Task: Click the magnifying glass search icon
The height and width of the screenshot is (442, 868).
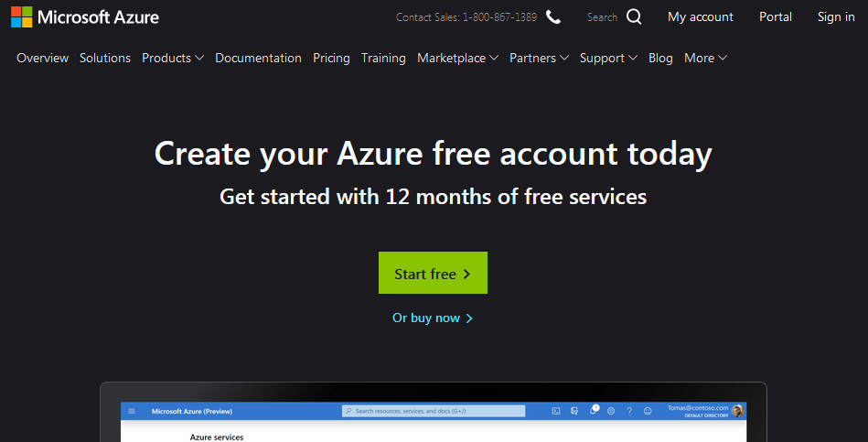Action: click(634, 17)
